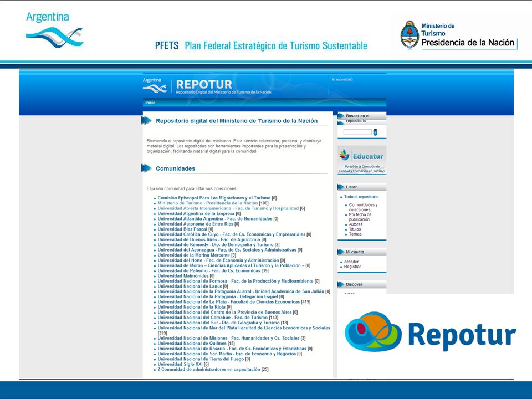Open Universidad Argentina de la Empresa
This screenshot has width=532, height=399.
[x=196, y=213]
